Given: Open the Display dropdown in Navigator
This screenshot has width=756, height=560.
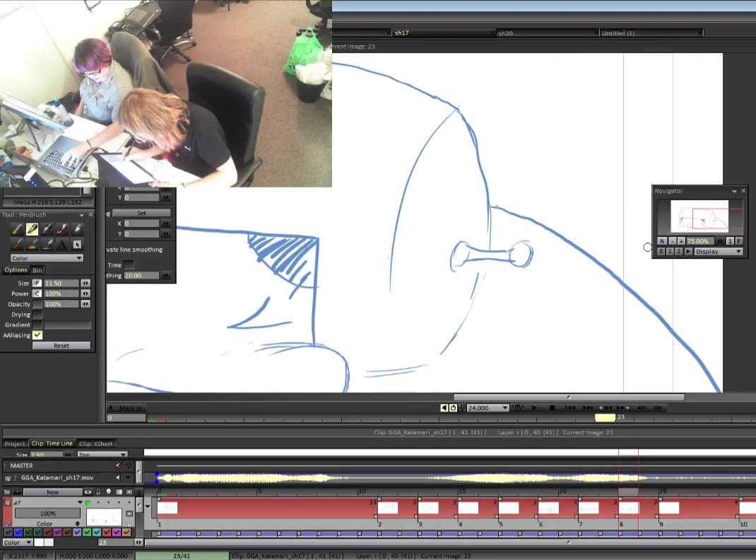Looking at the screenshot, I should point(718,251).
